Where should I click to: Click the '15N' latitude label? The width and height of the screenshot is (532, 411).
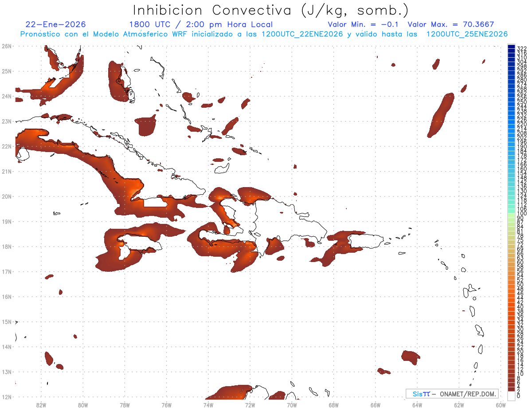tap(7, 321)
